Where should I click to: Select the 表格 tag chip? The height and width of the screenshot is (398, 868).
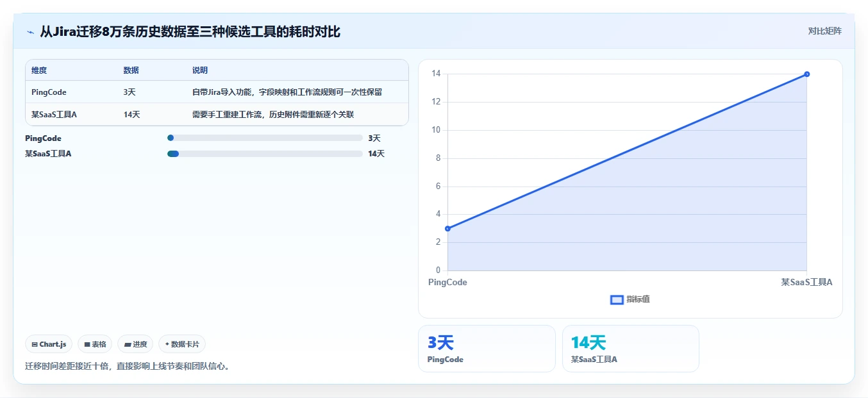tap(95, 344)
